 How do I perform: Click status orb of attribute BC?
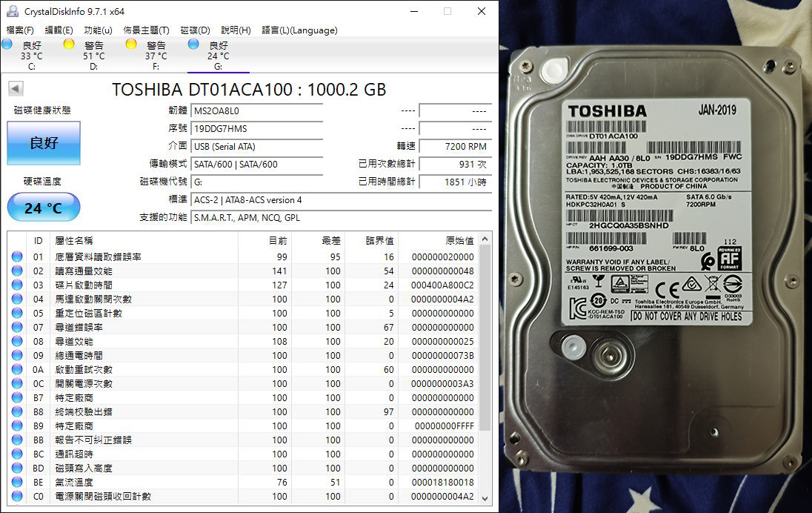click(17, 454)
